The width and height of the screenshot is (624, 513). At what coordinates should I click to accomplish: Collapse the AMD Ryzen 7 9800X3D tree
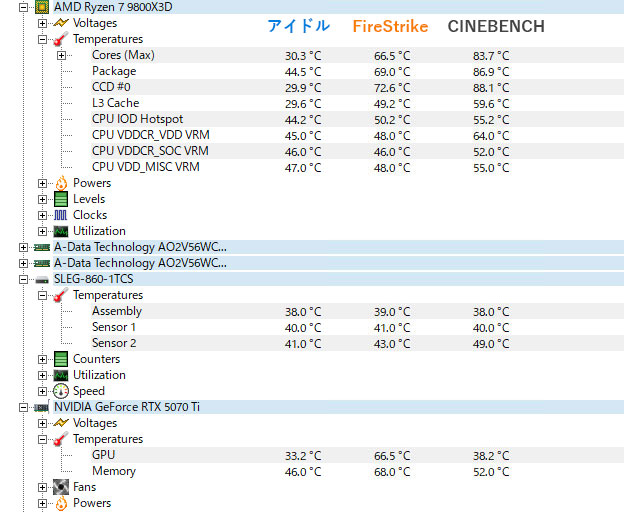(23, 7)
